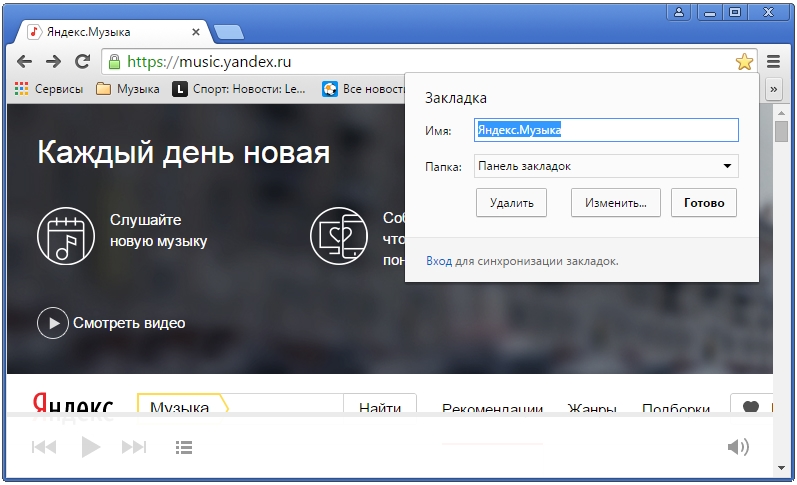The height and width of the screenshot is (485, 797).
Task: Open the Сервисы apps shortcut
Action: point(49,89)
